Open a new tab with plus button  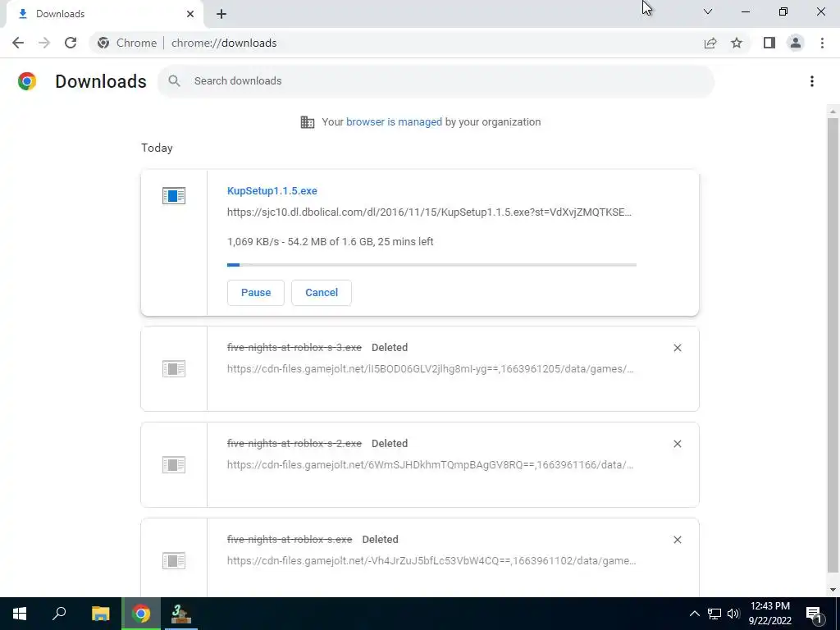click(221, 14)
